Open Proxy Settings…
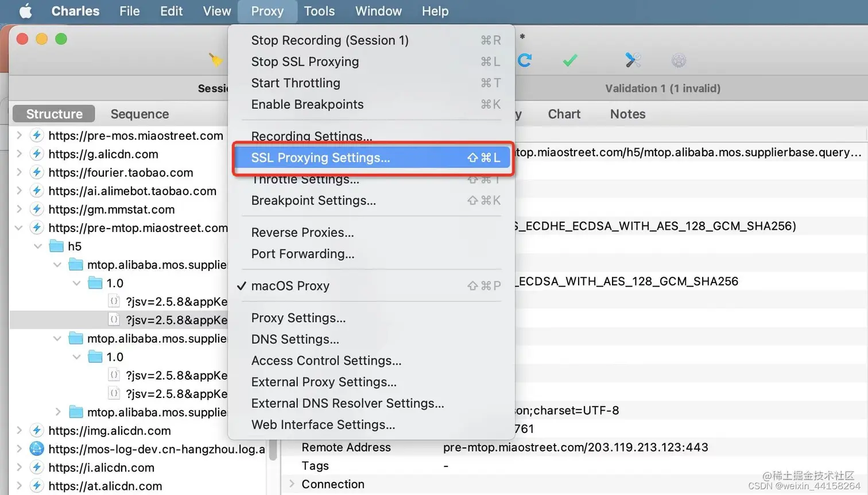 click(371, 318)
